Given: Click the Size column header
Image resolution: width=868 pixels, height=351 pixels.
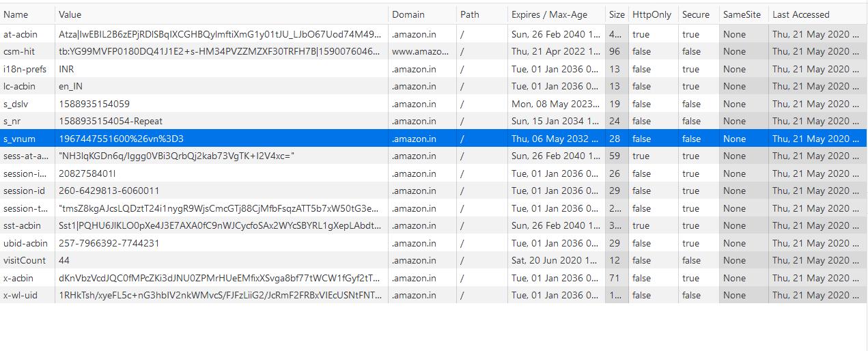Looking at the screenshot, I should coord(616,14).
